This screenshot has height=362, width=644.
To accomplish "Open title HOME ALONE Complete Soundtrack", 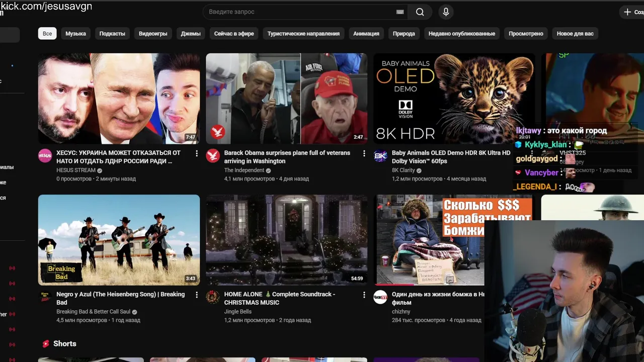I will pyautogui.click(x=280, y=298).
